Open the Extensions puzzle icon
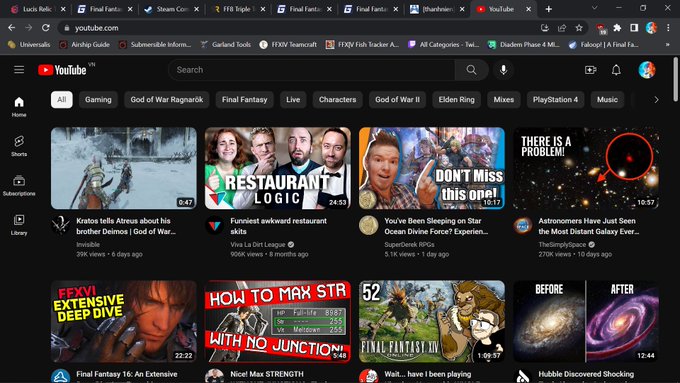The image size is (680, 383). (617, 28)
